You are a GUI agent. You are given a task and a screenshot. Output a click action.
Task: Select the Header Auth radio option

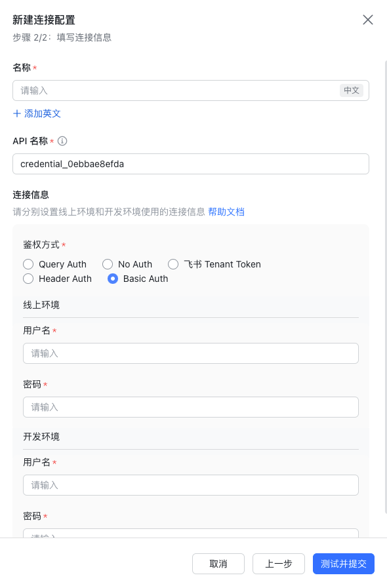click(28, 279)
